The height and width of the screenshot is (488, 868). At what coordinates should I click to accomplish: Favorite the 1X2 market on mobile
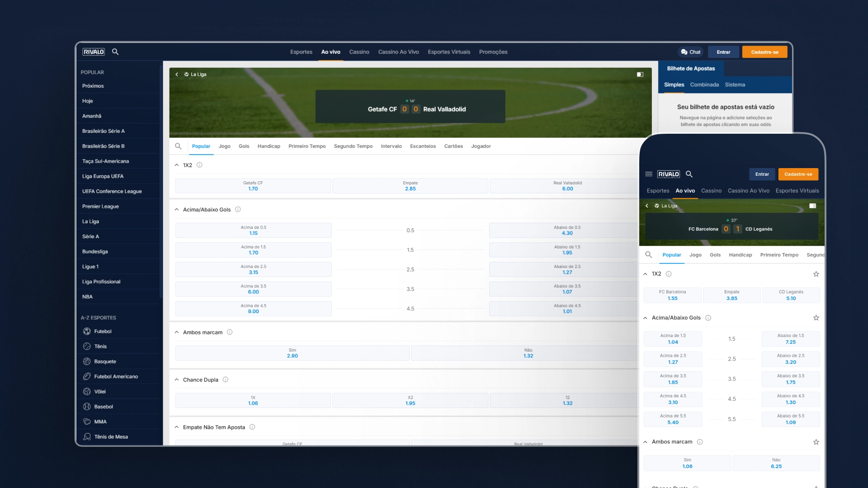(816, 274)
